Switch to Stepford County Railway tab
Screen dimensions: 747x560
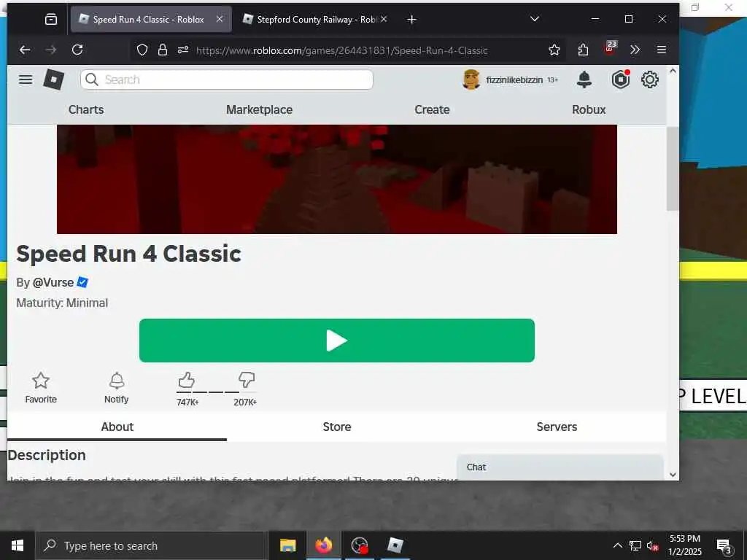[x=316, y=20]
